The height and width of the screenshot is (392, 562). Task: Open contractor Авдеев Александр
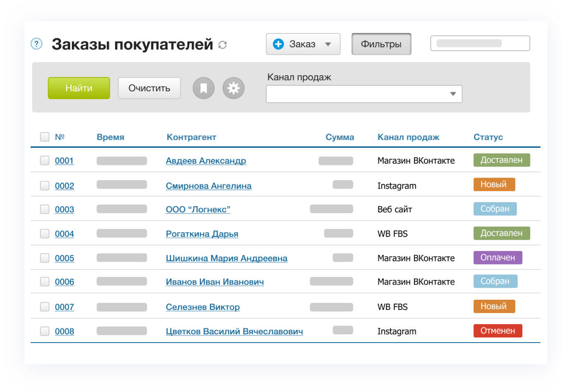pos(206,161)
